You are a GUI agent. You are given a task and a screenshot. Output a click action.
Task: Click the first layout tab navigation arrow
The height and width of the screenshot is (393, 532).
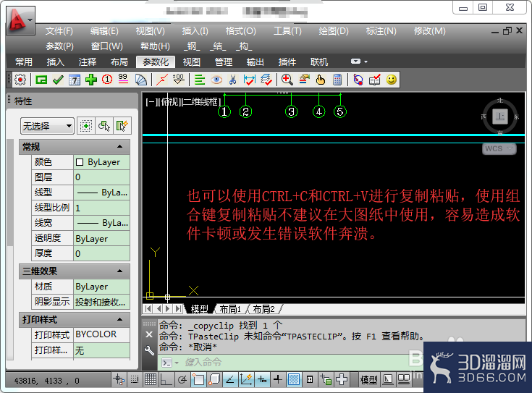148,309
